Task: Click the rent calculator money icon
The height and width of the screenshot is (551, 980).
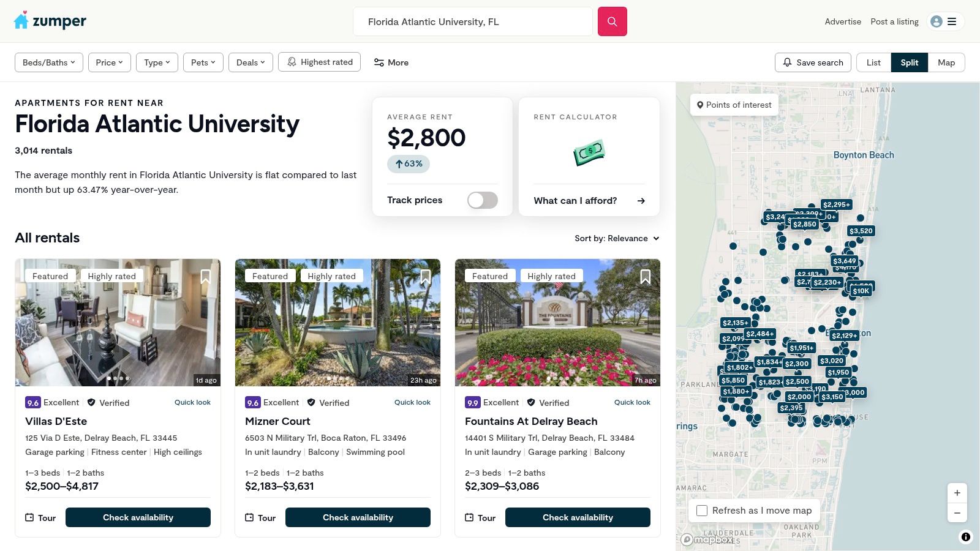Action: pyautogui.click(x=589, y=152)
